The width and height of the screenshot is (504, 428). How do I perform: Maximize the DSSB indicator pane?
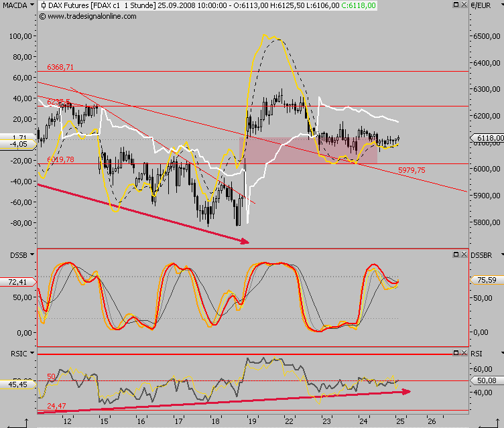[x=456, y=255]
